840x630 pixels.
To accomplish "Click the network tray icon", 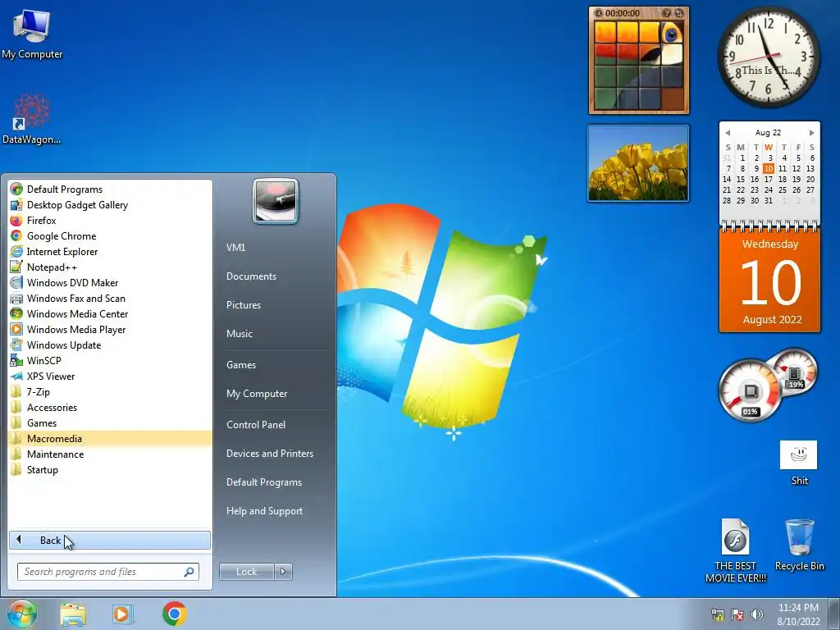I will [x=717, y=614].
